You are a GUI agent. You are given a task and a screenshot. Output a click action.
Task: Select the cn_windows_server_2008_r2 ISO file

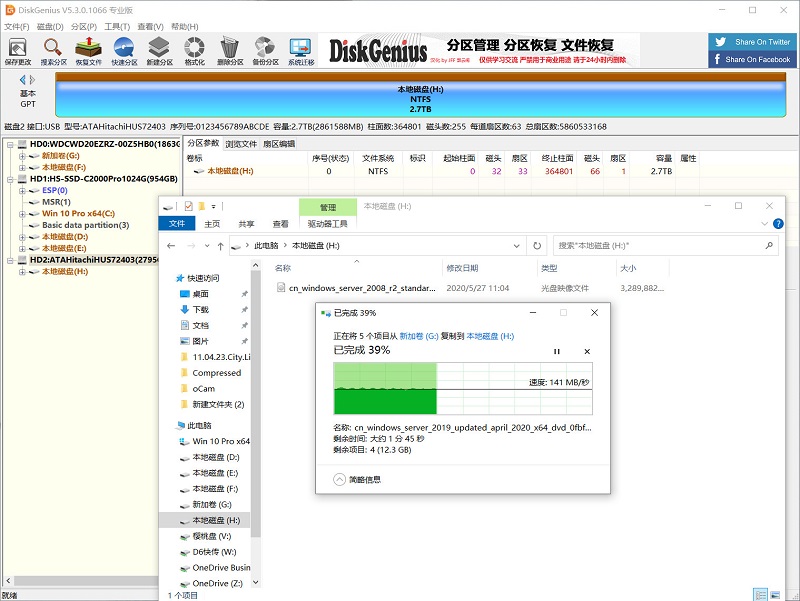click(x=362, y=288)
